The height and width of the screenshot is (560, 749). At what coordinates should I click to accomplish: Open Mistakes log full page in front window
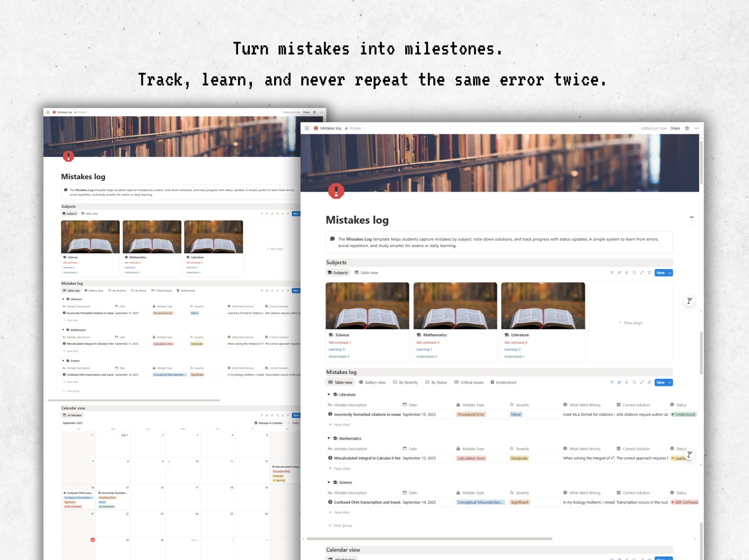[642, 382]
